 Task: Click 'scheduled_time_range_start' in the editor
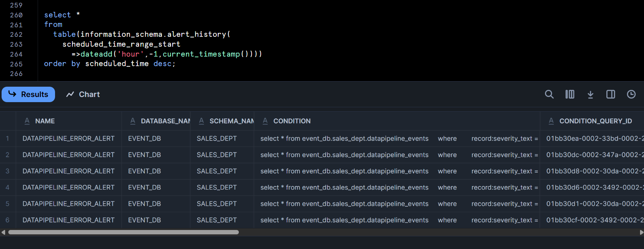coord(121,44)
